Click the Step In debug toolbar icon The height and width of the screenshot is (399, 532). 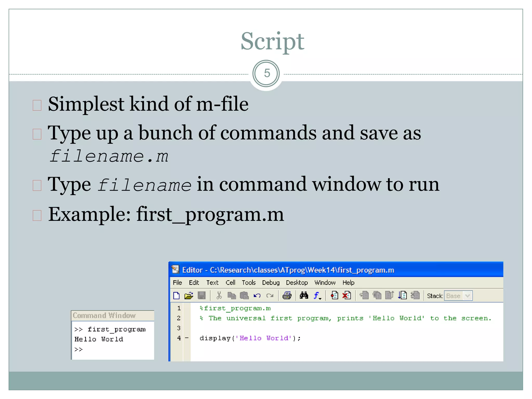(x=377, y=296)
